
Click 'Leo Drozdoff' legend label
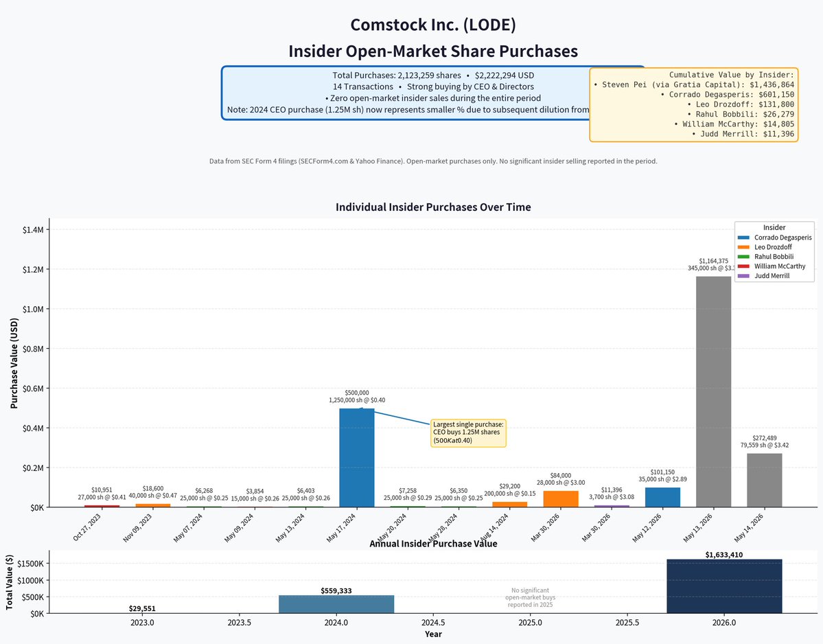(773, 247)
